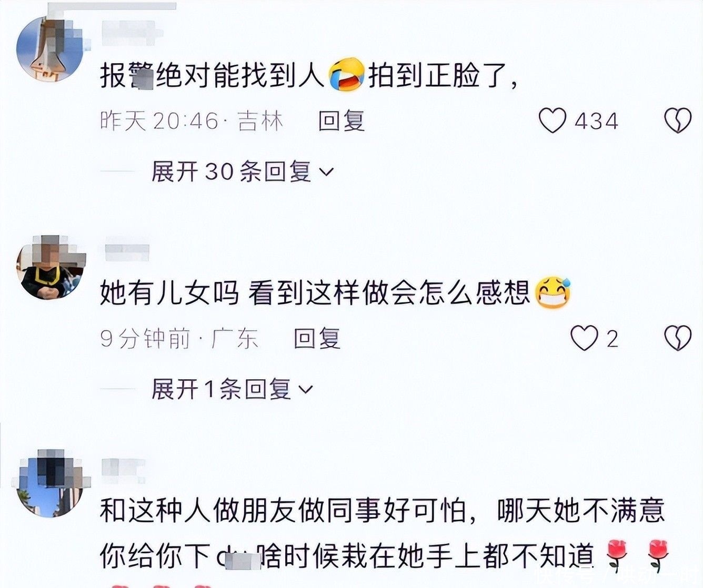Expand 展开30条回复 replies
This screenshot has width=703, height=588.
pos(243,171)
